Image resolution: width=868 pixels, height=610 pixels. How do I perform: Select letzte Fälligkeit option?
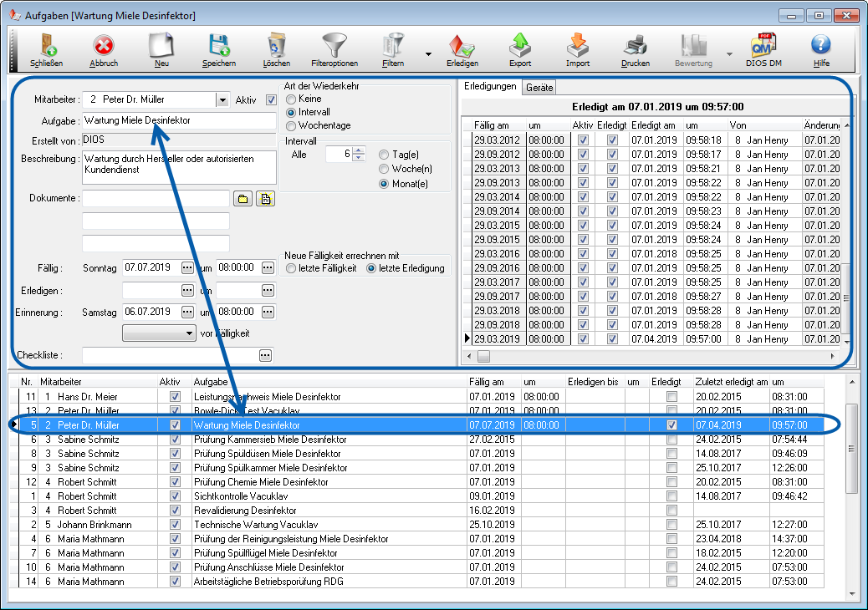pos(291,269)
